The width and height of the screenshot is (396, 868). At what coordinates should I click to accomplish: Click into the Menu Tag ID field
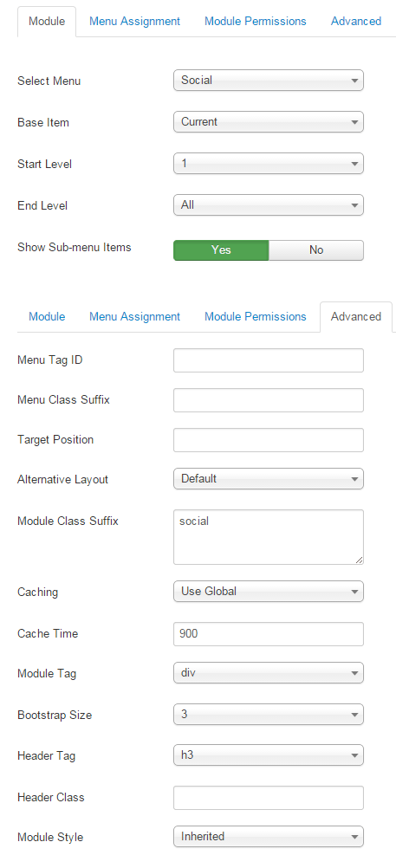(x=269, y=360)
